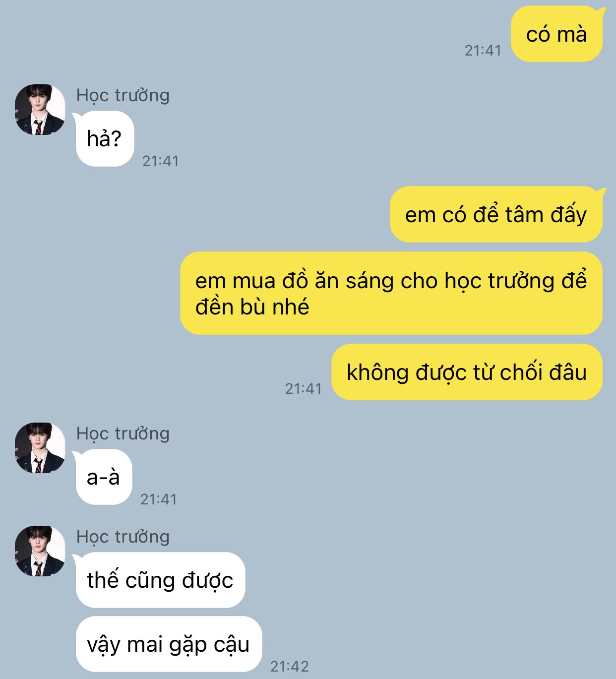Open the "Học trưởng" name above "hả?"
The image size is (616, 679).
pyautogui.click(x=123, y=95)
